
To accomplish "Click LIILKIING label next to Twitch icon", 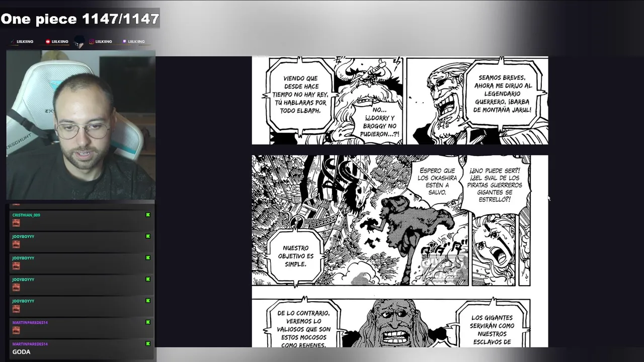I will [x=136, y=42].
